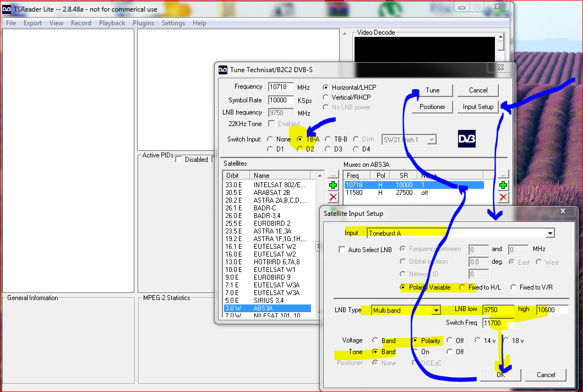Click red X to delete selected satellite
The width and height of the screenshot is (583, 392).
click(x=333, y=197)
